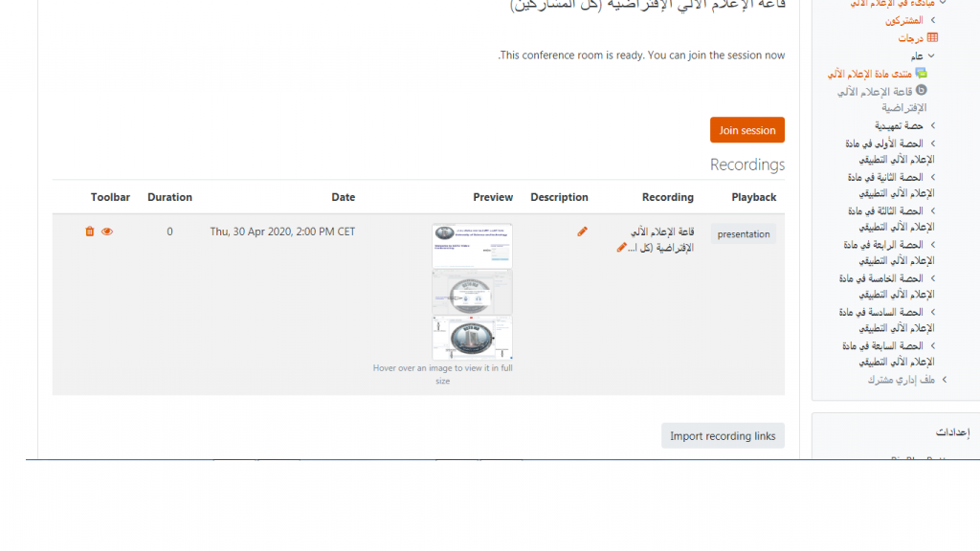Open the درجات link
Viewport: 980px width, 551px height.
tap(911, 38)
